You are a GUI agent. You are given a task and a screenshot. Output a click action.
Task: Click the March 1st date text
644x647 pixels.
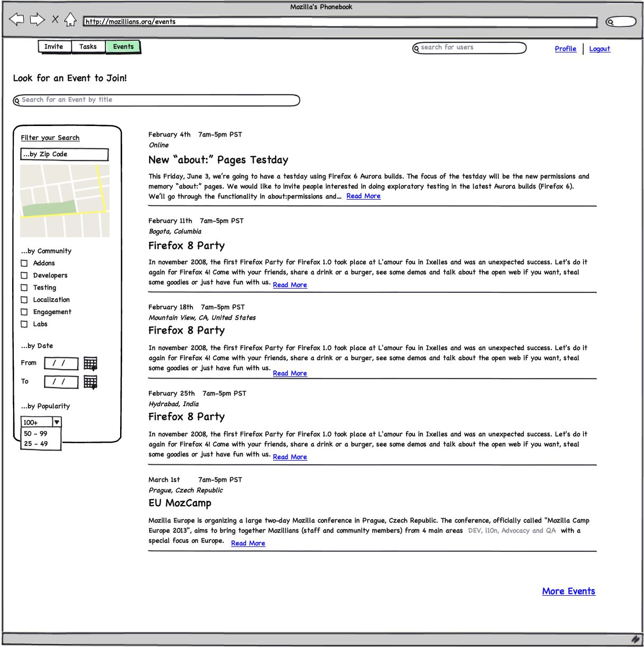(x=164, y=480)
